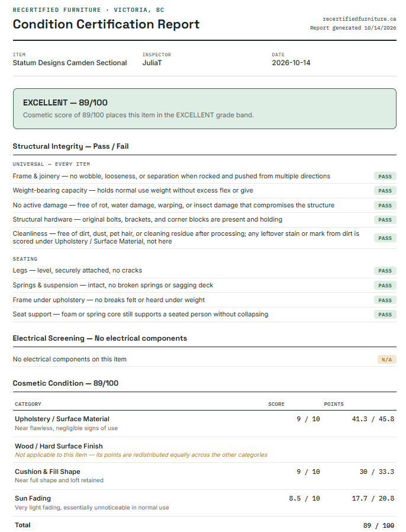Click the PASS badge for Seat support
Viewport: 406px width, 532px height.
(385, 315)
